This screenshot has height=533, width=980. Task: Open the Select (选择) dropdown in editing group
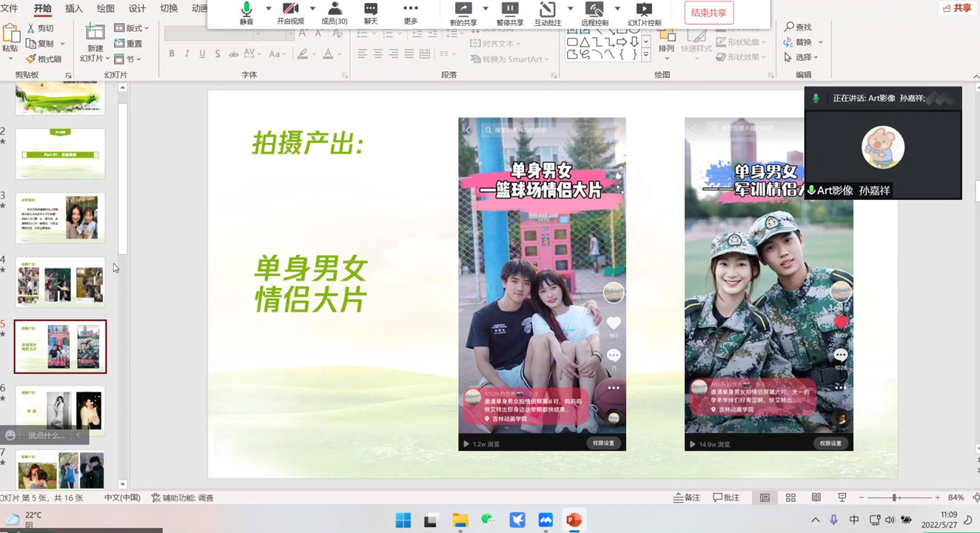(804, 58)
